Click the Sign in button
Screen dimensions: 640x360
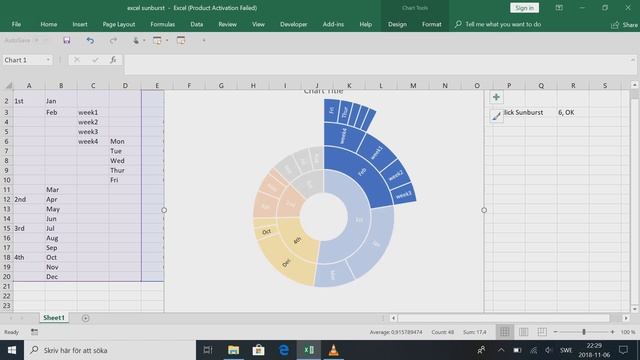[524, 8]
